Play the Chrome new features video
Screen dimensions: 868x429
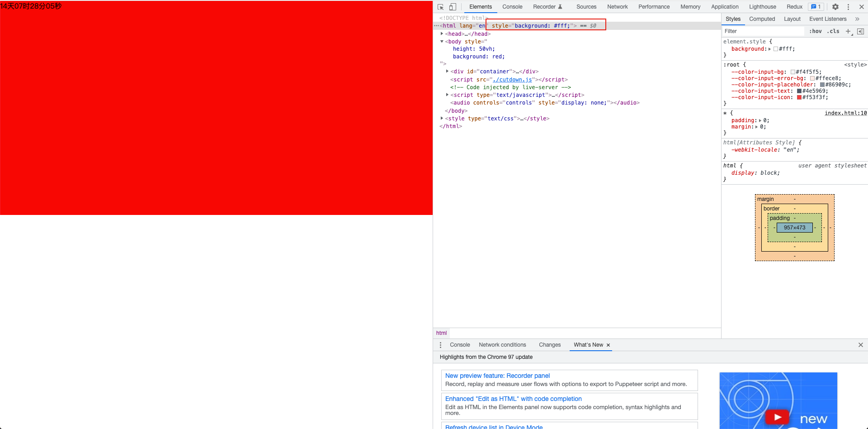click(x=778, y=417)
